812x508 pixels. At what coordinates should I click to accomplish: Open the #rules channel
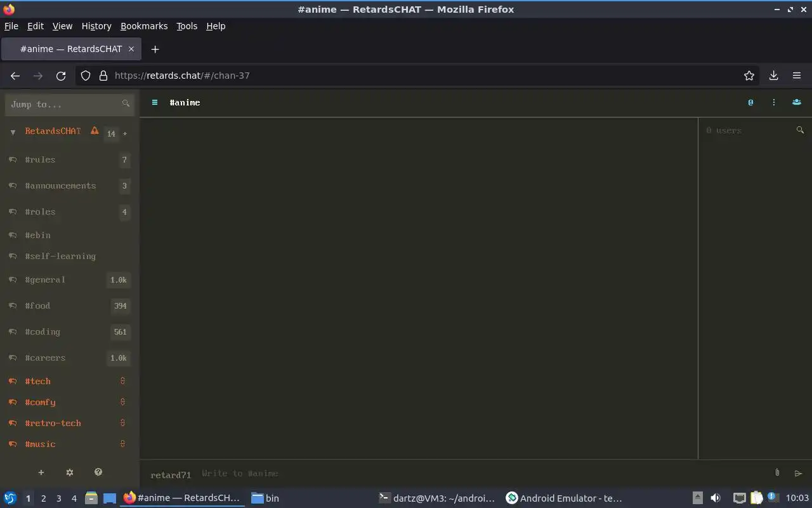[70, 159]
